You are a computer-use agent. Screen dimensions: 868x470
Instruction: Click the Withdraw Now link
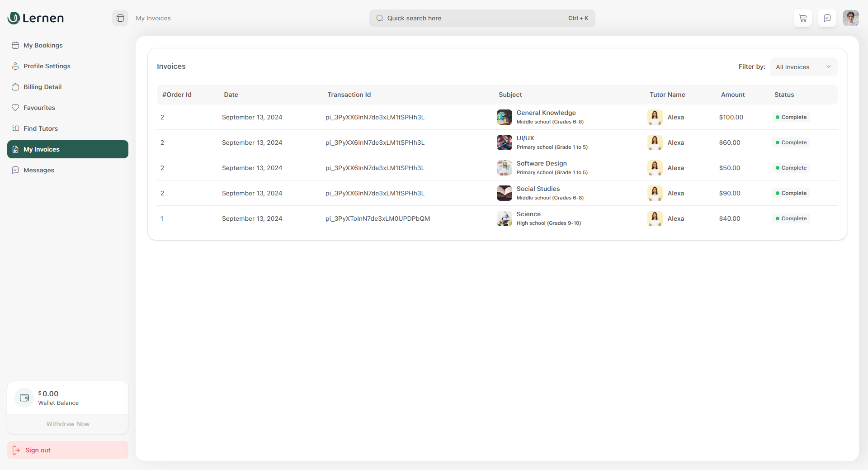tap(67, 424)
